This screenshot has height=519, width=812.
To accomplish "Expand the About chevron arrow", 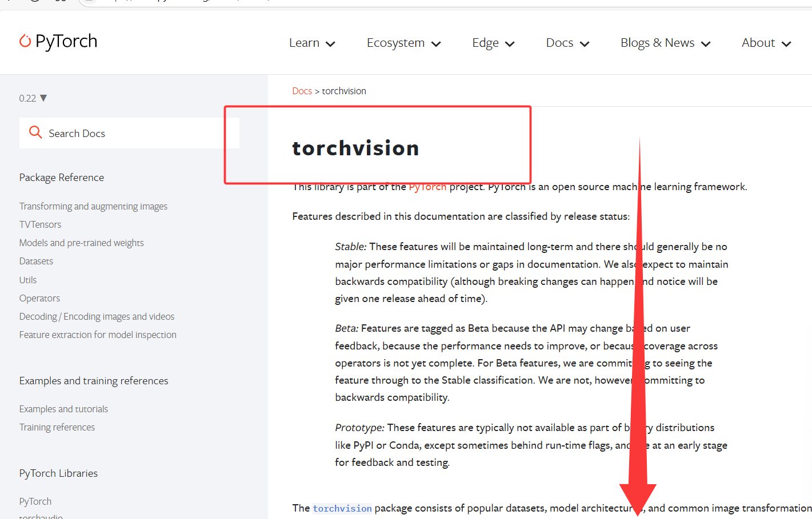I will (786, 44).
